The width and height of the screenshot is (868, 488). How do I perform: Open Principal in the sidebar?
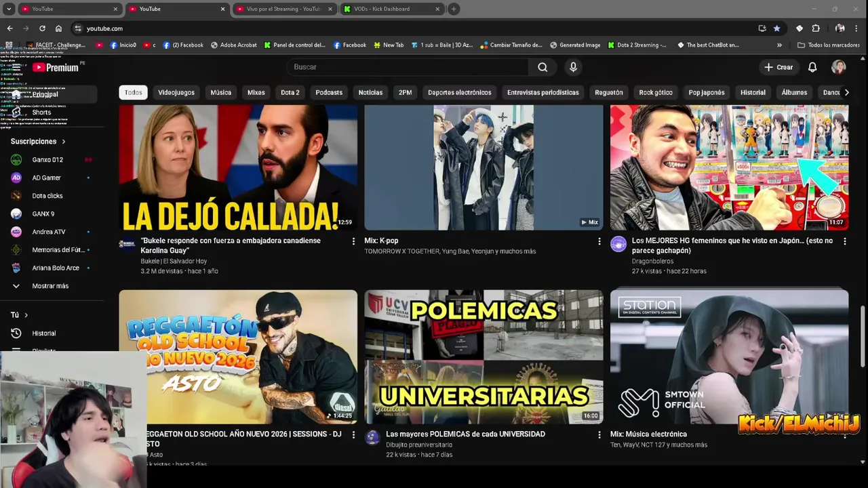click(x=51, y=94)
